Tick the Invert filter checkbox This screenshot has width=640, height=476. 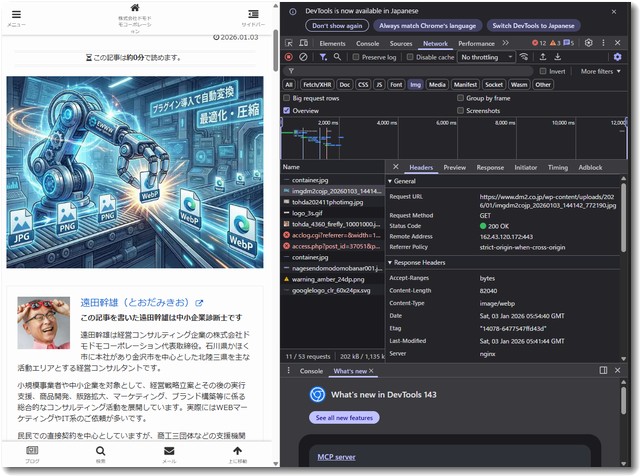point(543,71)
